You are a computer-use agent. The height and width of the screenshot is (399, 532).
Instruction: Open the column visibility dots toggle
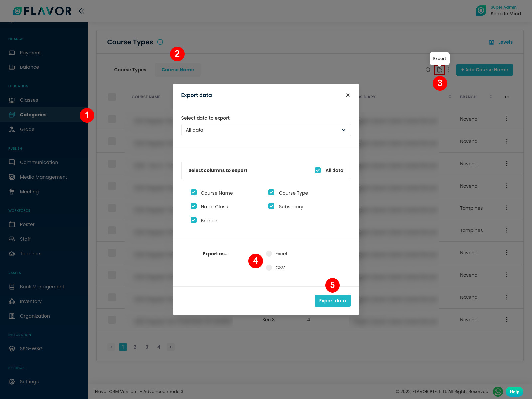pyautogui.click(x=507, y=97)
